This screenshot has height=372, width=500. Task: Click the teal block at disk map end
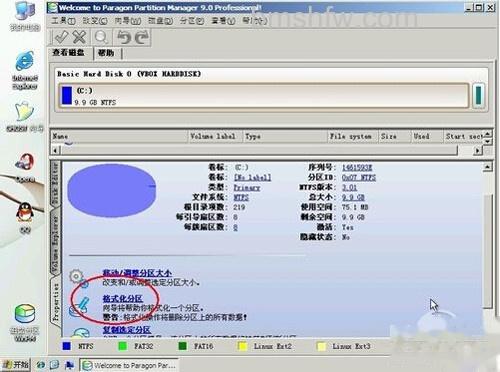(x=479, y=96)
